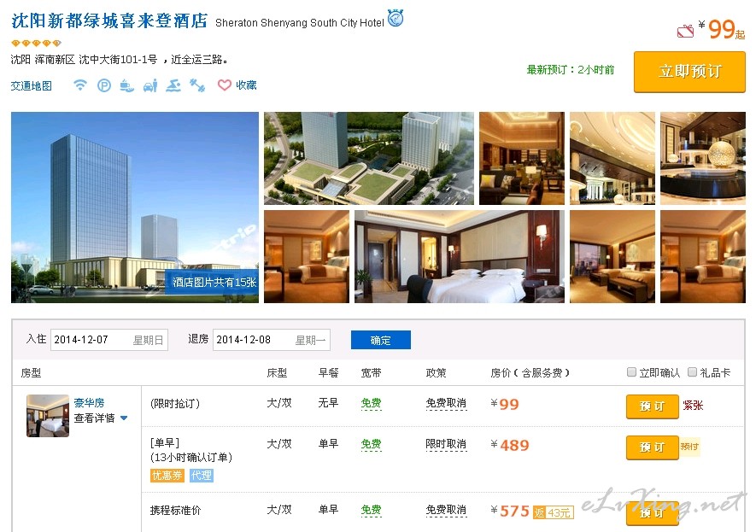The height and width of the screenshot is (532, 756).
Task: Click the 房价(含服务费) column header
Action: tap(530, 372)
